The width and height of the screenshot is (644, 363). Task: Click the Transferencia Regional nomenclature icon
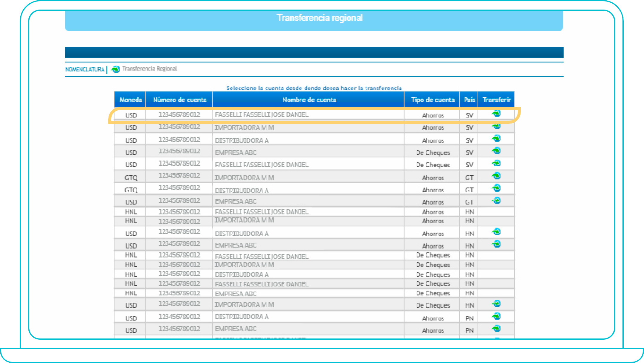pos(115,69)
